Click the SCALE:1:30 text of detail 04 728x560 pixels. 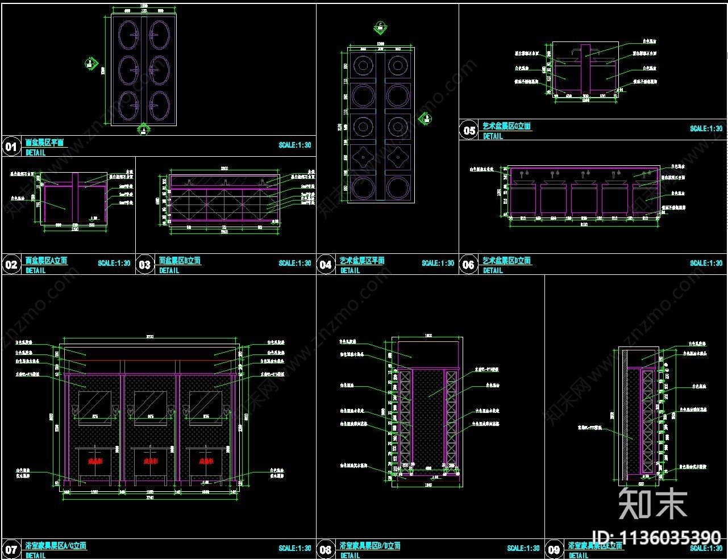[438, 264]
